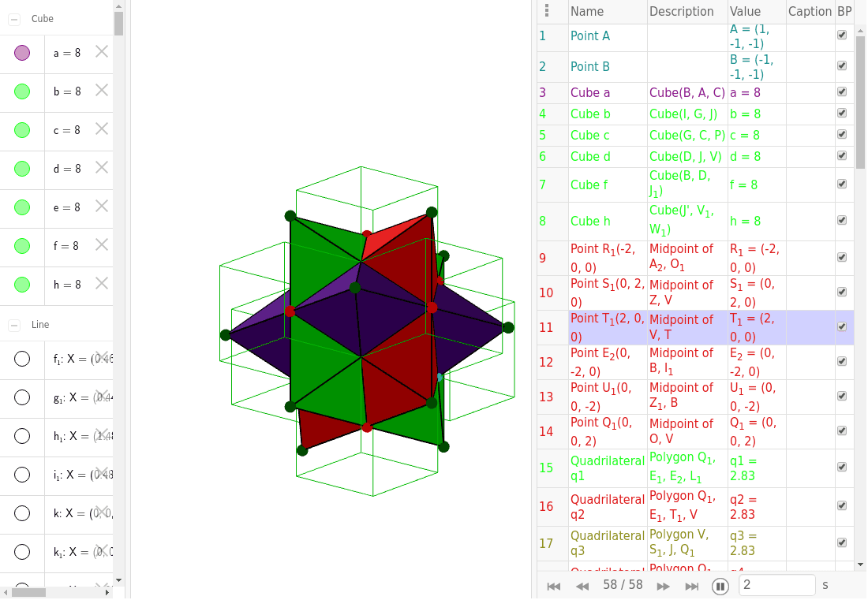Click algebra view vertical scrollbar thumb
Viewport: 868px width, 600px height.
pos(118,24)
